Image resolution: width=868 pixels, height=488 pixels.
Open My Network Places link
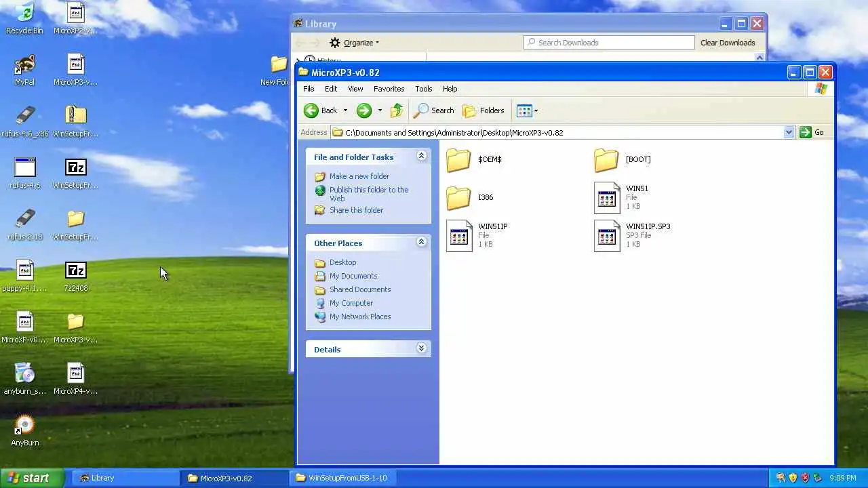360,317
